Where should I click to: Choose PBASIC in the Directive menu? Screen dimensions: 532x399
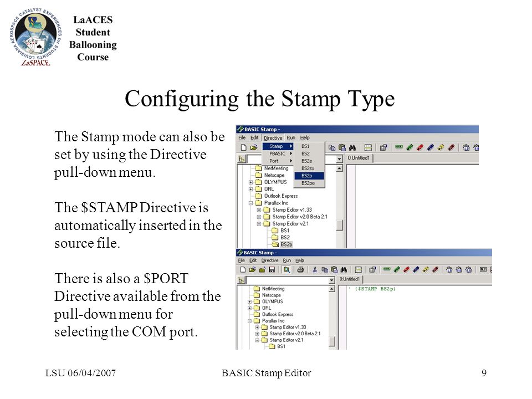click(x=278, y=154)
